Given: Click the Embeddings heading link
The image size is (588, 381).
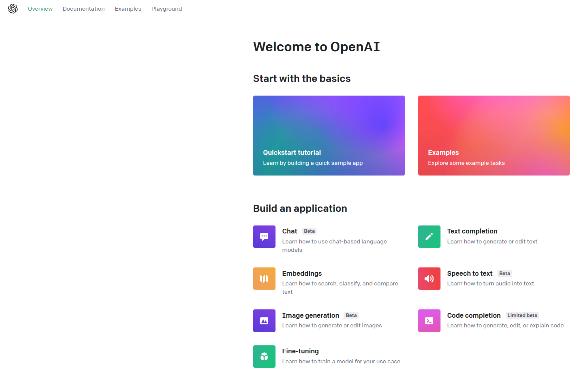Looking at the screenshot, I should tap(302, 273).
